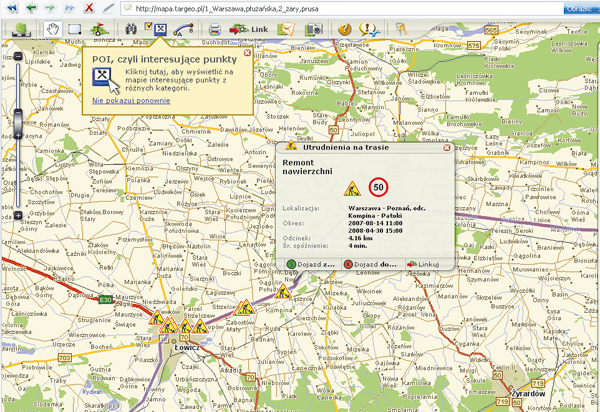
Task: Stop page loading with red X
Action: click(x=91, y=7)
